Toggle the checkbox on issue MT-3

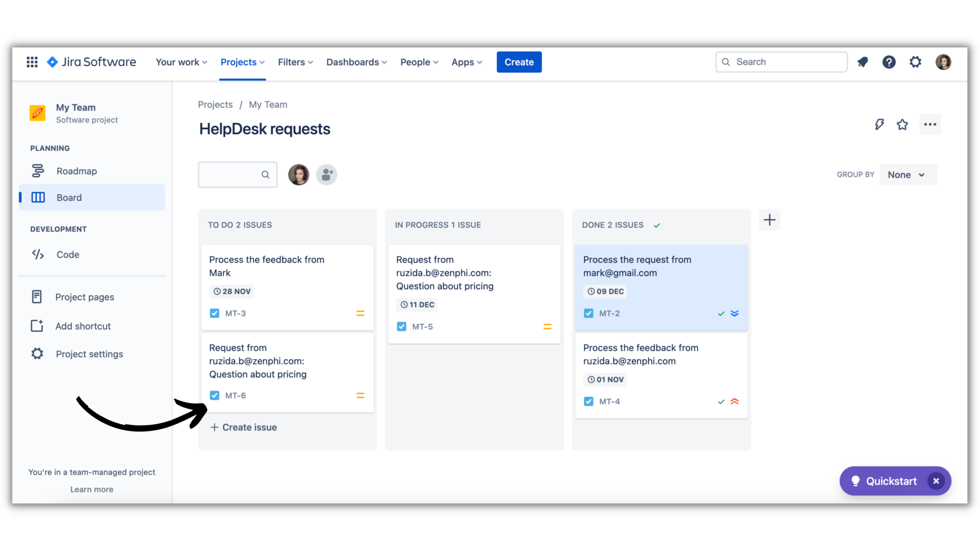(214, 313)
